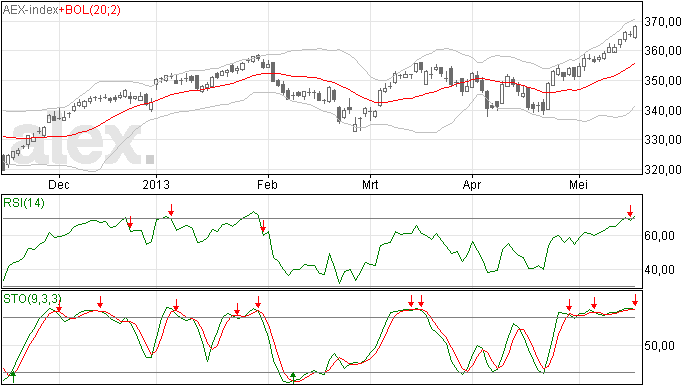Select the Dec month label
Viewport: 690px width, 387px height.
(x=59, y=184)
